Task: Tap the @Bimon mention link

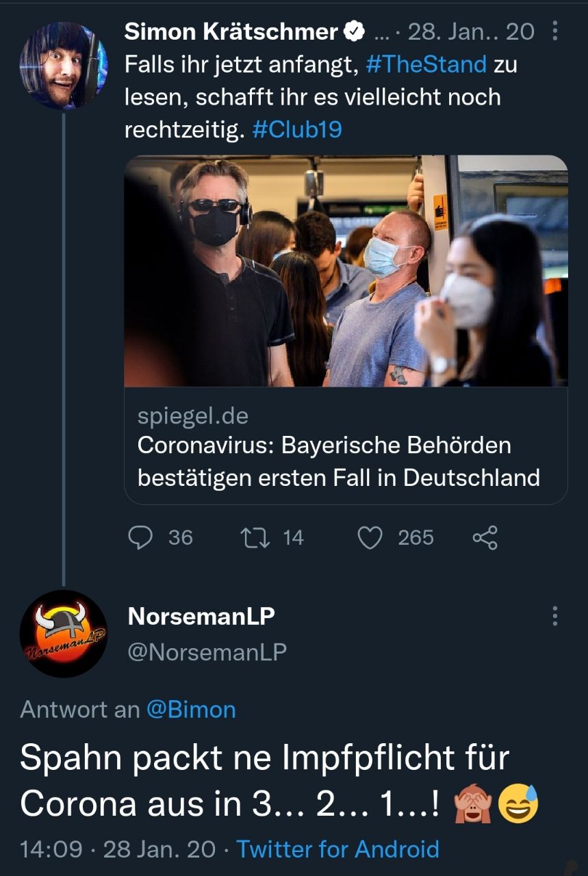Action: coord(191,709)
